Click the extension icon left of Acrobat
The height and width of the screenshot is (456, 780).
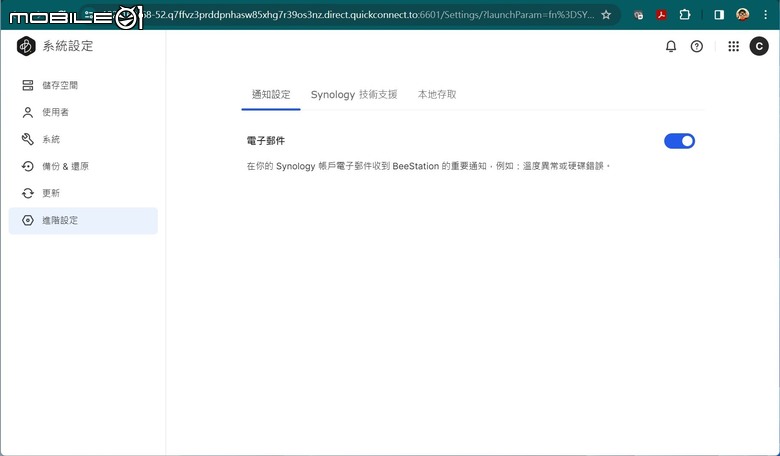point(638,15)
